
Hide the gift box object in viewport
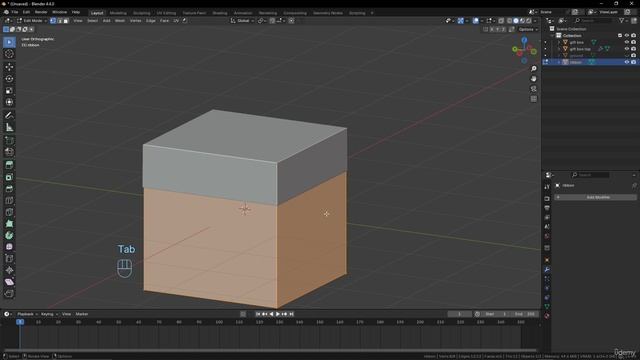click(627, 42)
